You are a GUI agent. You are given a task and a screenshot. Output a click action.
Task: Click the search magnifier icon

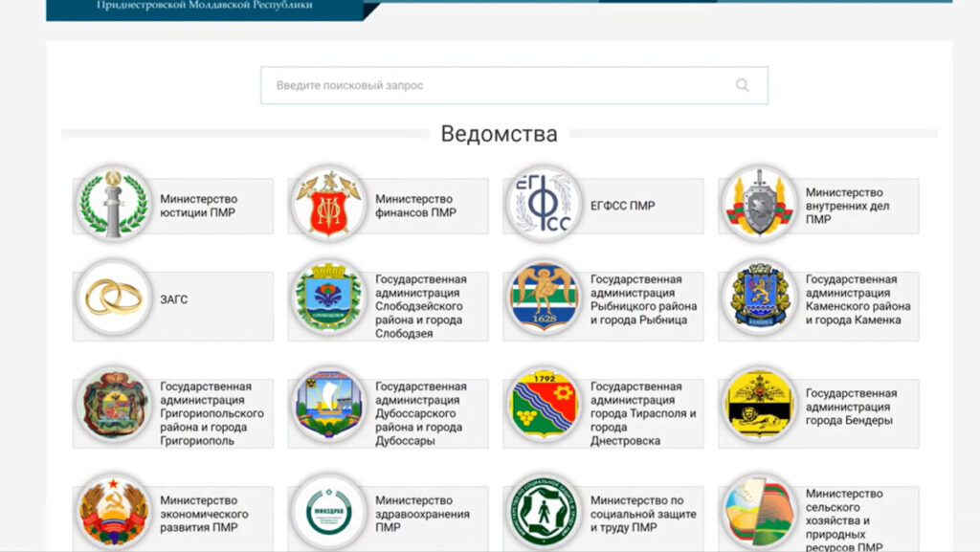pyautogui.click(x=743, y=84)
